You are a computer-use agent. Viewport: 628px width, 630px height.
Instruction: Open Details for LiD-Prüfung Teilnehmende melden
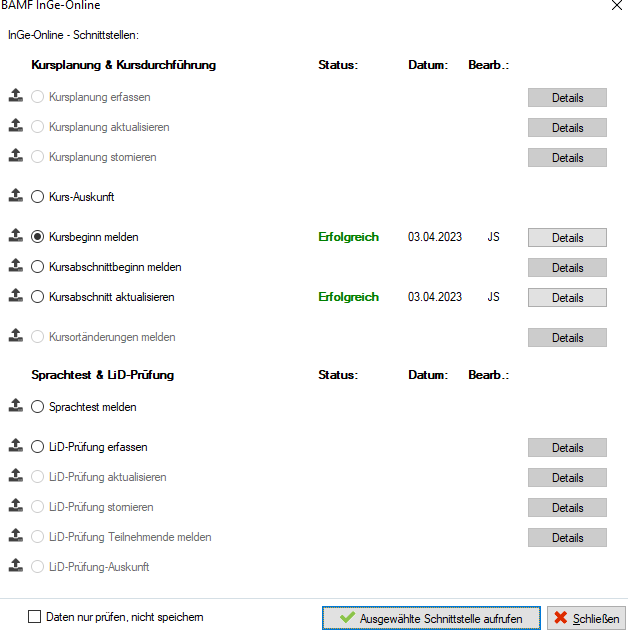[567, 538]
